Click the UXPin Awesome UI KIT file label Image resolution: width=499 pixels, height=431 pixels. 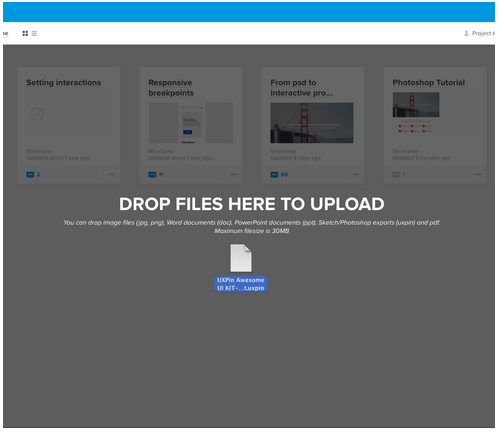pos(241,284)
